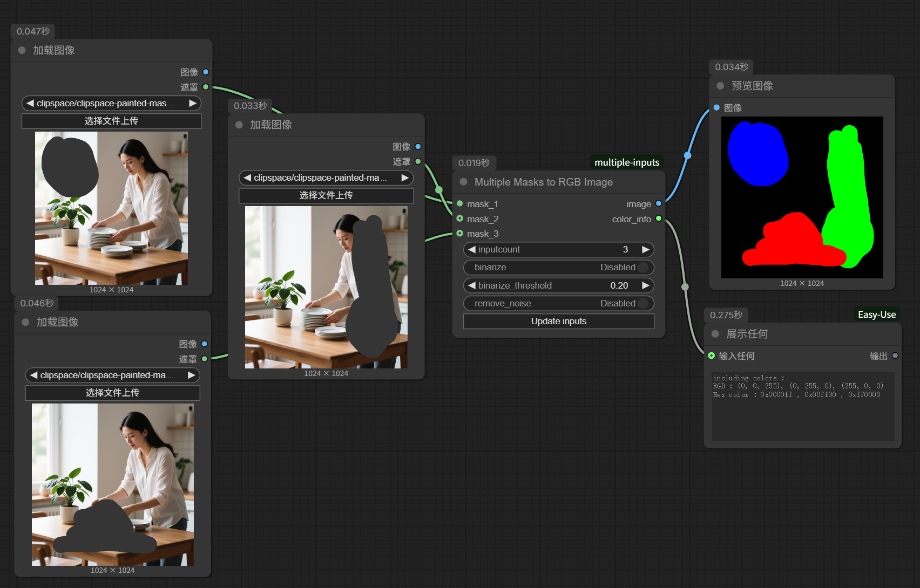
Task: Select the mask_2 input port
Action: tap(460, 218)
